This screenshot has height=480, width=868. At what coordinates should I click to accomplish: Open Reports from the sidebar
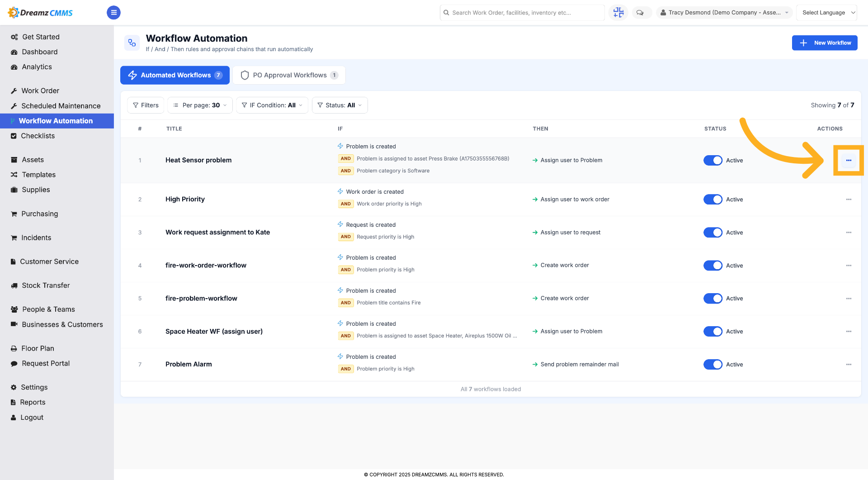pos(57,402)
